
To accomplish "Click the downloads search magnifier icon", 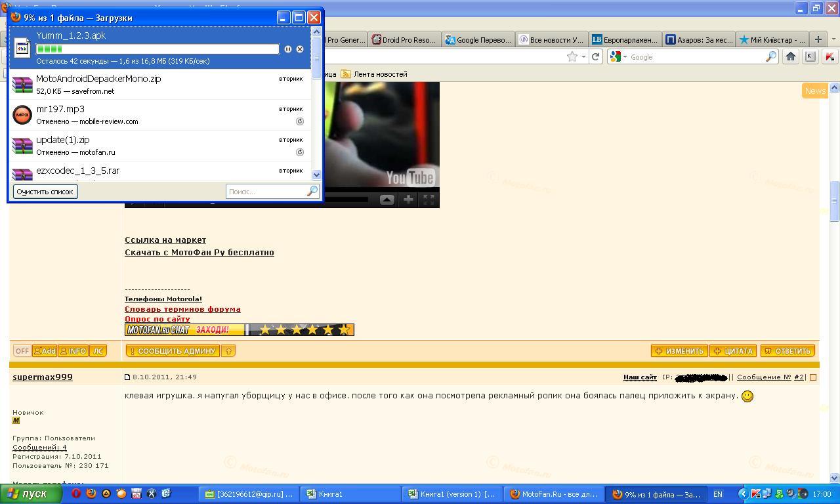I will pos(312,191).
